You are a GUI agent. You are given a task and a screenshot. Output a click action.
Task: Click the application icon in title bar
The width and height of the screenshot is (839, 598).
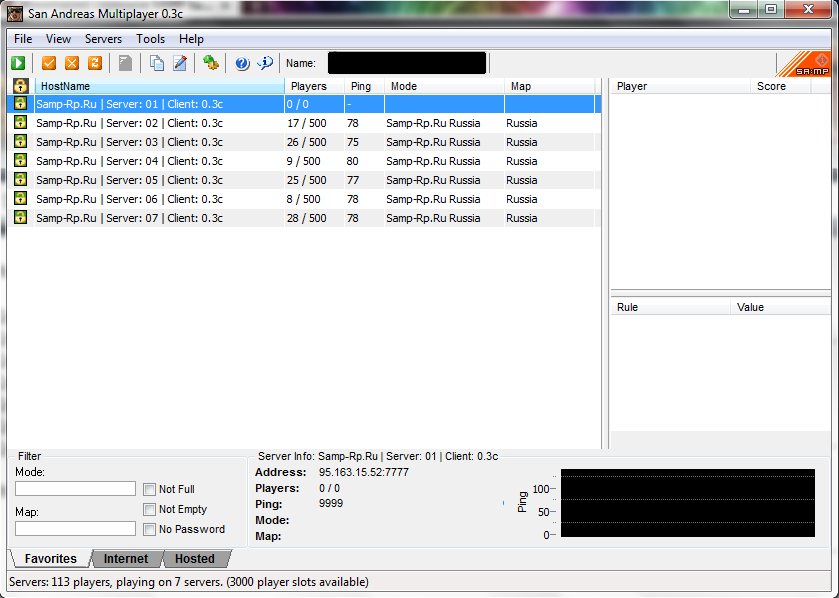15,13
